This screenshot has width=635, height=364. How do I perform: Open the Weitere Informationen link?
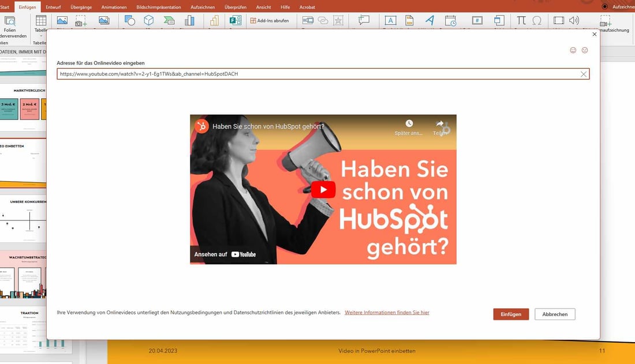point(387,312)
